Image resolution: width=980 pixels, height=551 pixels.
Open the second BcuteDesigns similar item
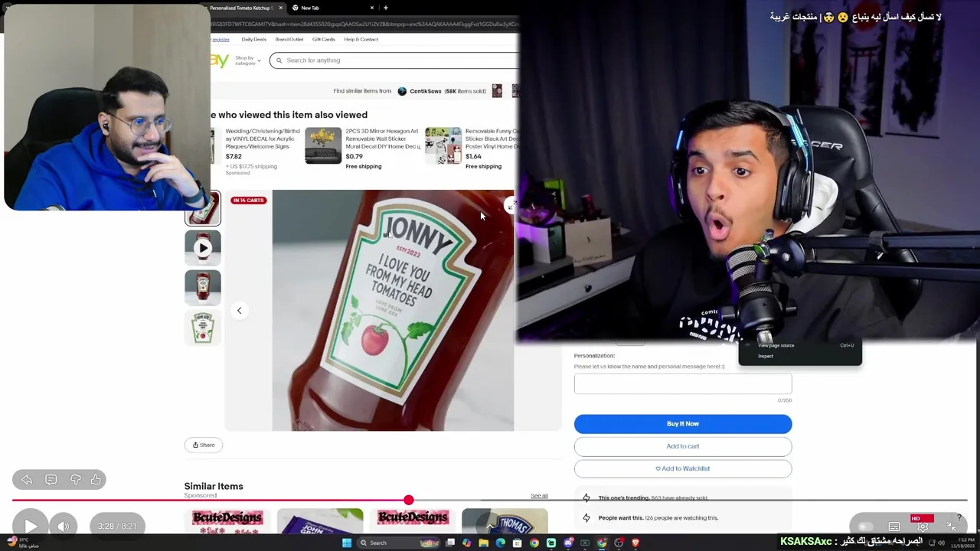tap(413, 520)
